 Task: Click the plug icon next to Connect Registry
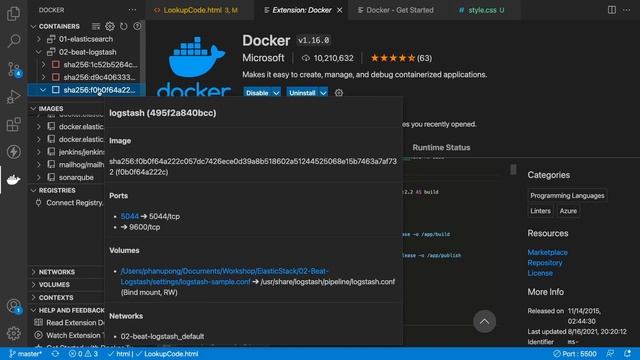click(38, 203)
